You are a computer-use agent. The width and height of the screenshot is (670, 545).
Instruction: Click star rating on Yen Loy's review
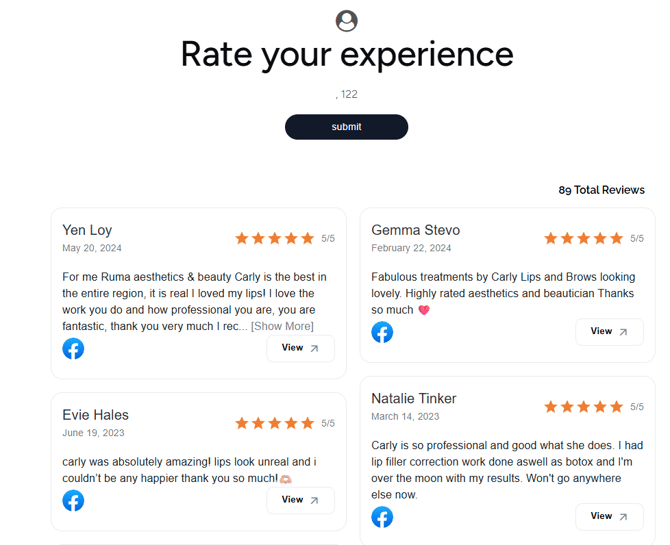tap(274, 238)
